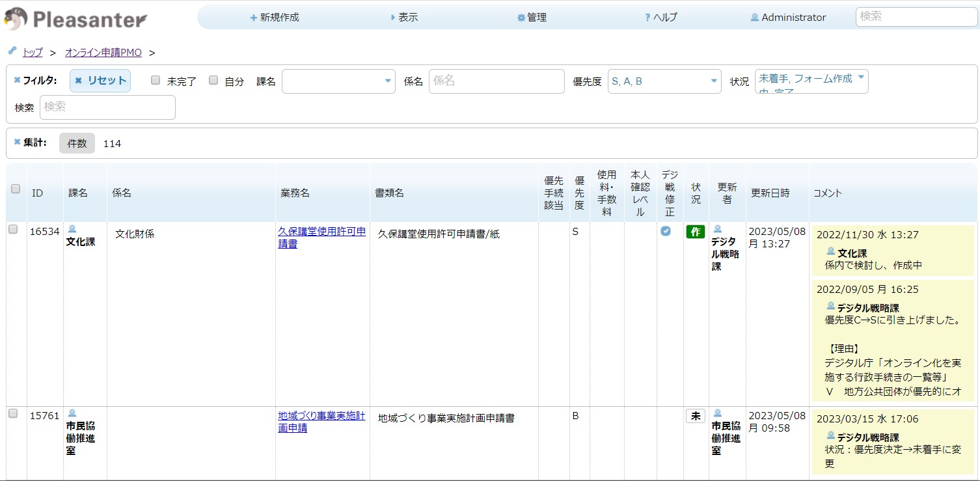The image size is (980, 481).
Task: Click the user icon above 市民協働推進室 in 課名
Action: coord(72,413)
